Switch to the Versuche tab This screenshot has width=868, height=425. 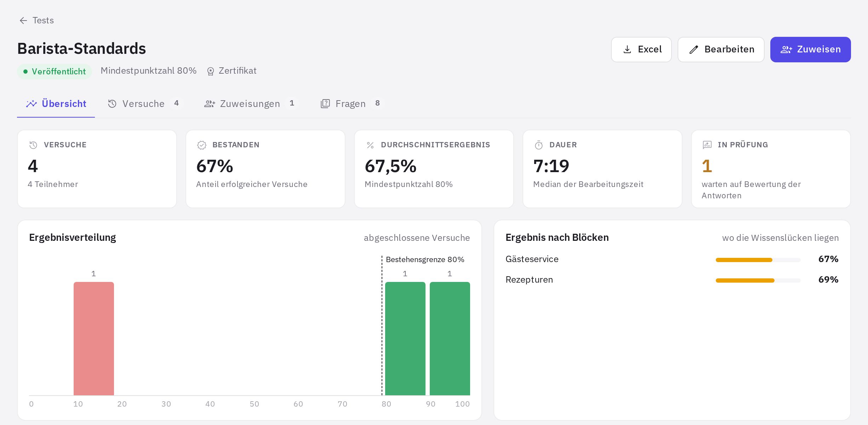(145, 104)
